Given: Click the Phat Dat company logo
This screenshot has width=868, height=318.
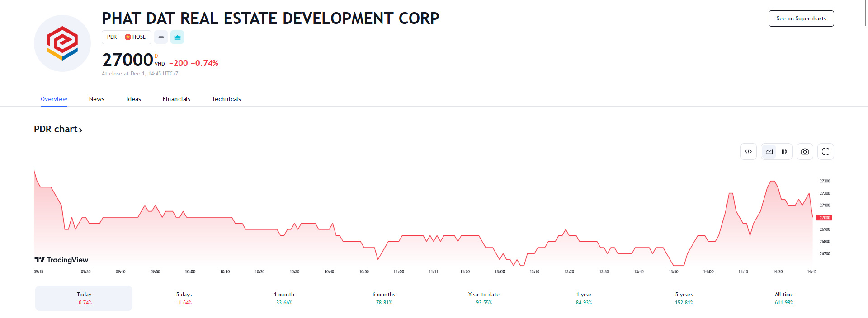Looking at the screenshot, I should [x=62, y=43].
